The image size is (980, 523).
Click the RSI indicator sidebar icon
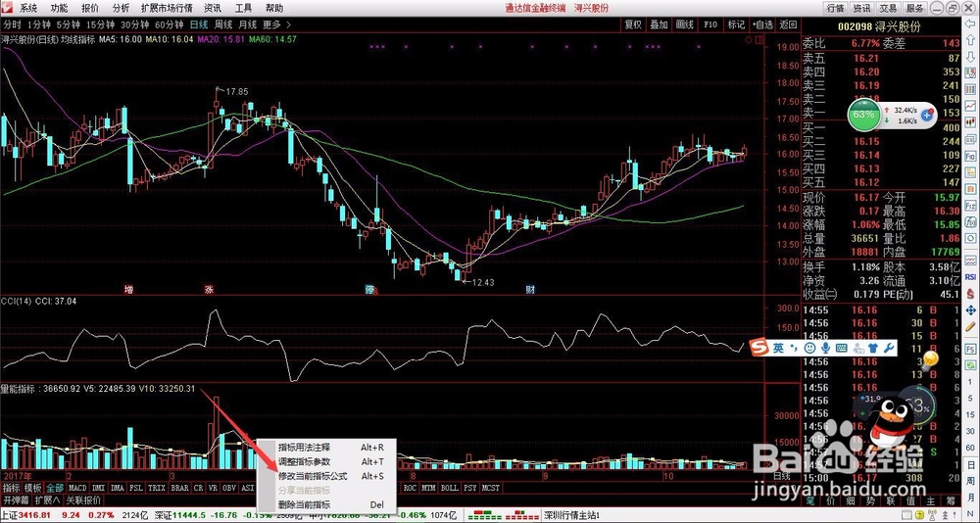point(970,277)
